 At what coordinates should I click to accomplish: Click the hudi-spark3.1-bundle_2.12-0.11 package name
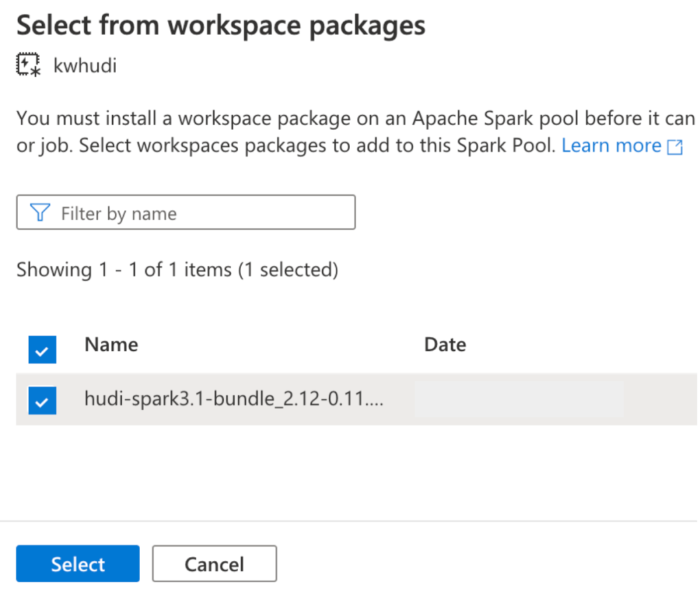[x=233, y=399]
